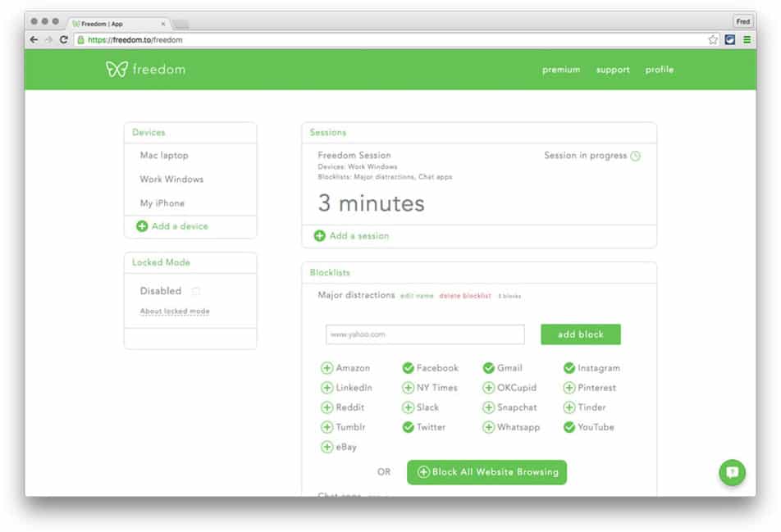The height and width of the screenshot is (532, 781).
Task: Add Pinterest to the blocklist
Action: pos(569,387)
